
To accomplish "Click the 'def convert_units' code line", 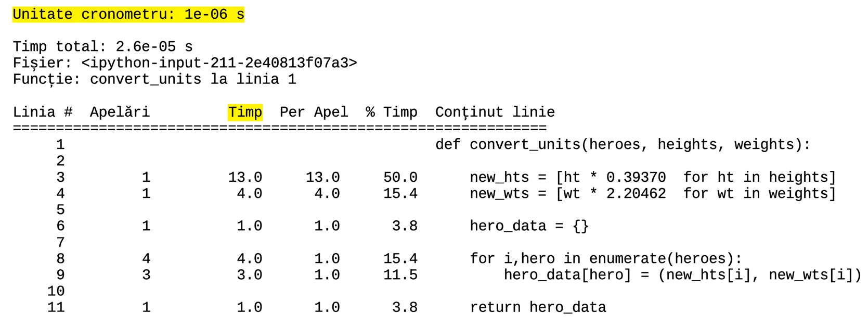I will tap(623, 145).
